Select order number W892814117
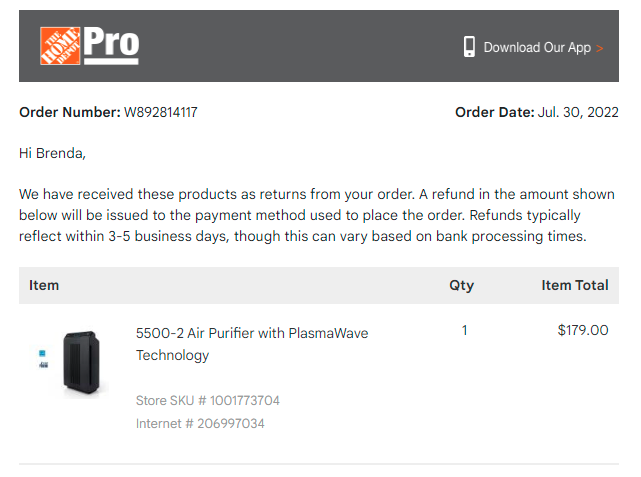This screenshot has width=641, height=477. click(161, 112)
